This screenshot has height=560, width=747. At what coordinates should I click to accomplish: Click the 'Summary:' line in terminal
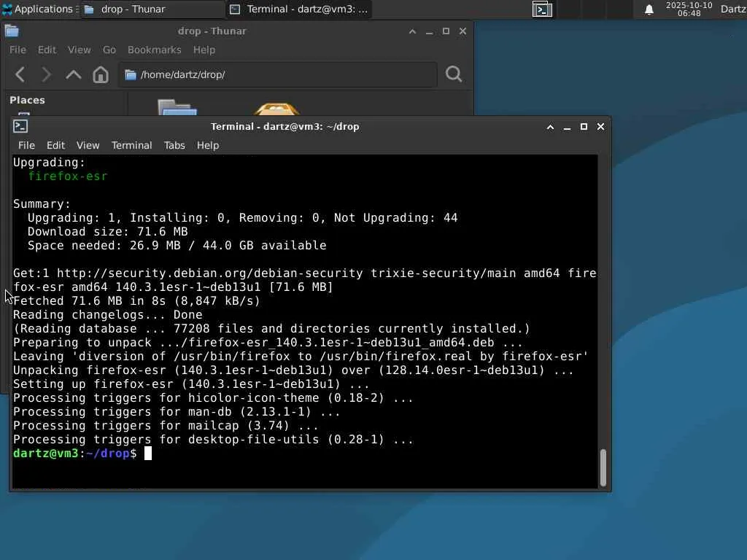(42, 204)
